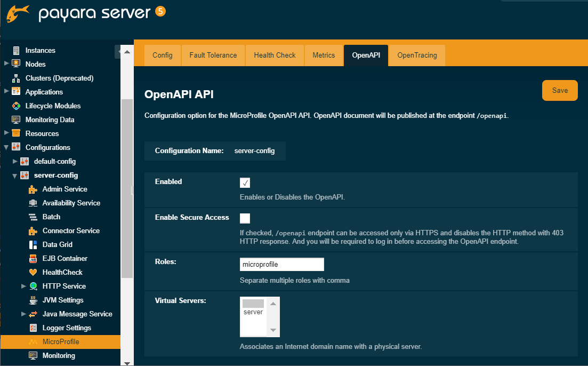Click the Java Message Service arrows icon
This screenshot has width=588, height=366.
tap(33, 314)
